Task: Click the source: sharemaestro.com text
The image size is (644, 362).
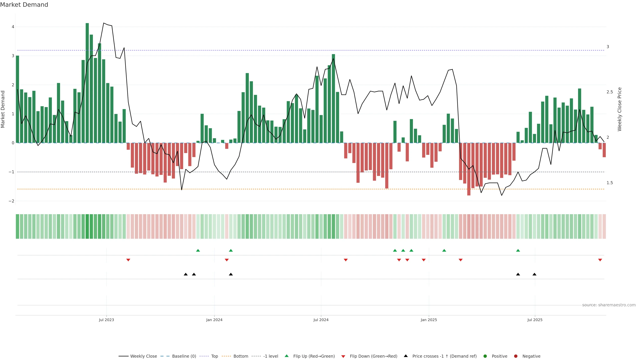Action: pyautogui.click(x=609, y=305)
